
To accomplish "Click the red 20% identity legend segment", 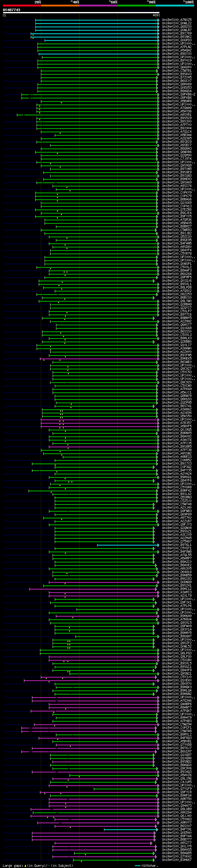I will [x=22, y=6].
